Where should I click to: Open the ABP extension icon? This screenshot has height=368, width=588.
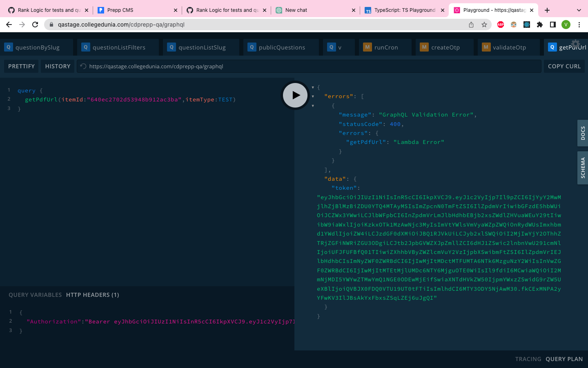501,25
